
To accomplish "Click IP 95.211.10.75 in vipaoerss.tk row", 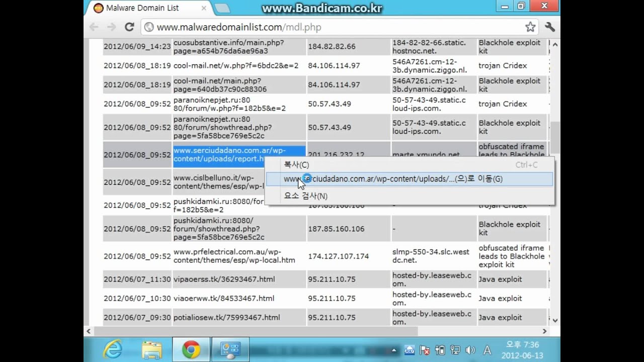I will [x=332, y=279].
